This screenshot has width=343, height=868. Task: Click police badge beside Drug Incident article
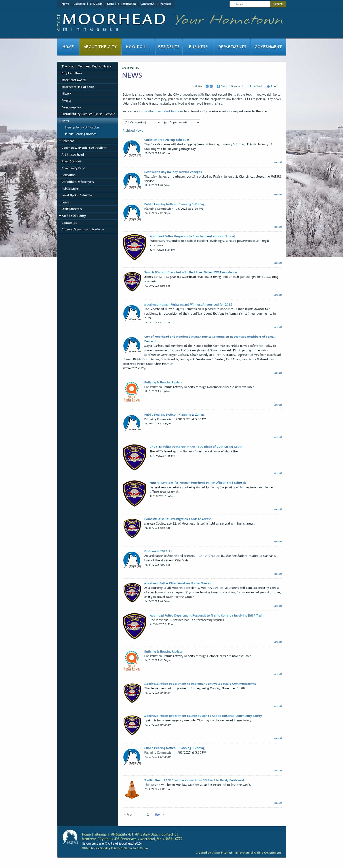134,247
